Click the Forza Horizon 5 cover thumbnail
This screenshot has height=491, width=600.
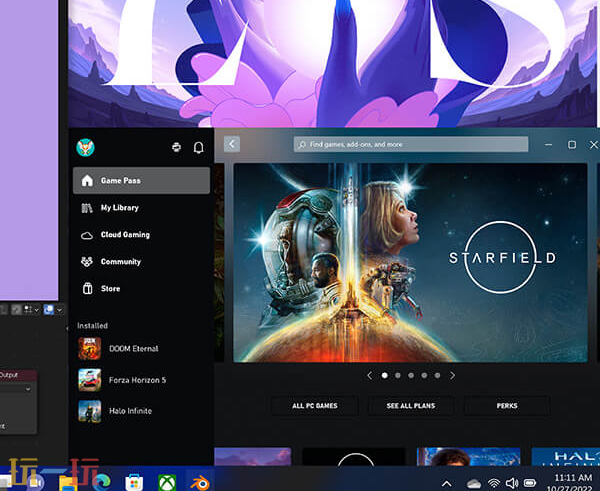tap(90, 380)
